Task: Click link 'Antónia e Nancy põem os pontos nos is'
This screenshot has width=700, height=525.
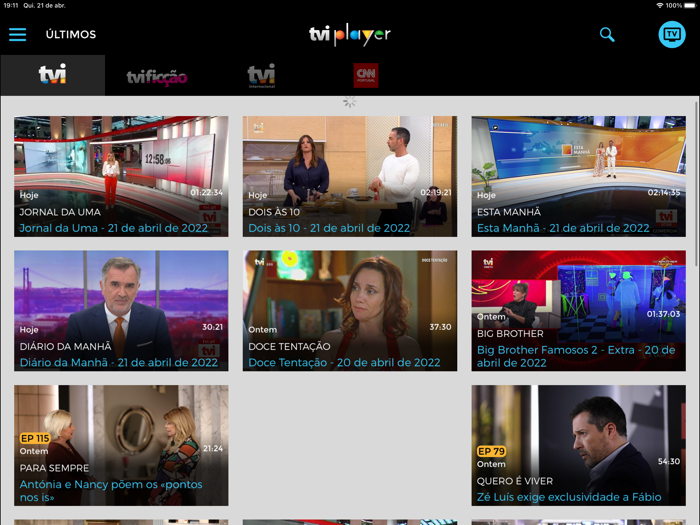Action: pyautogui.click(x=111, y=491)
